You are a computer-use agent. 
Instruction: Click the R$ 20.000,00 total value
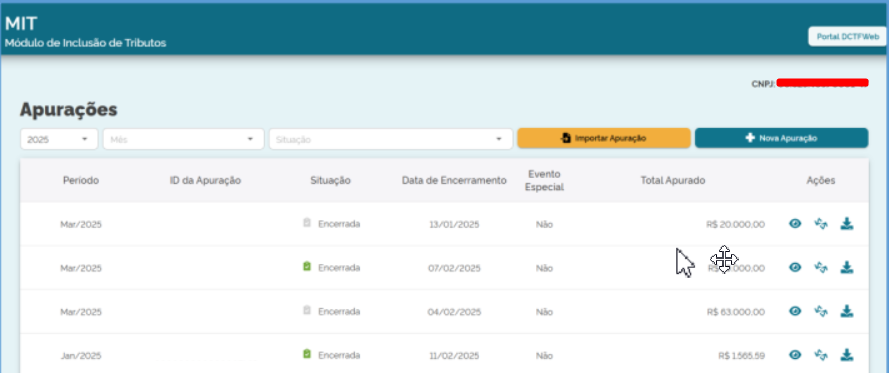click(735, 224)
